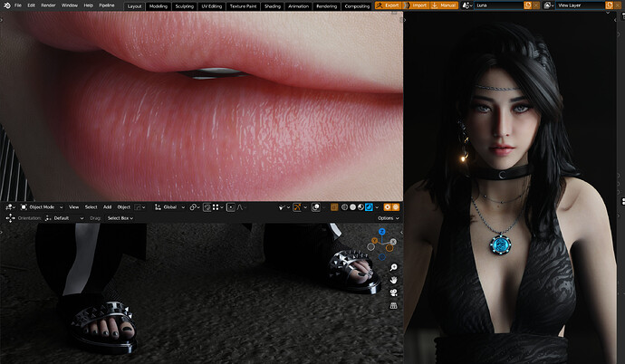Expand the Select Box drag dropdown

click(x=120, y=218)
